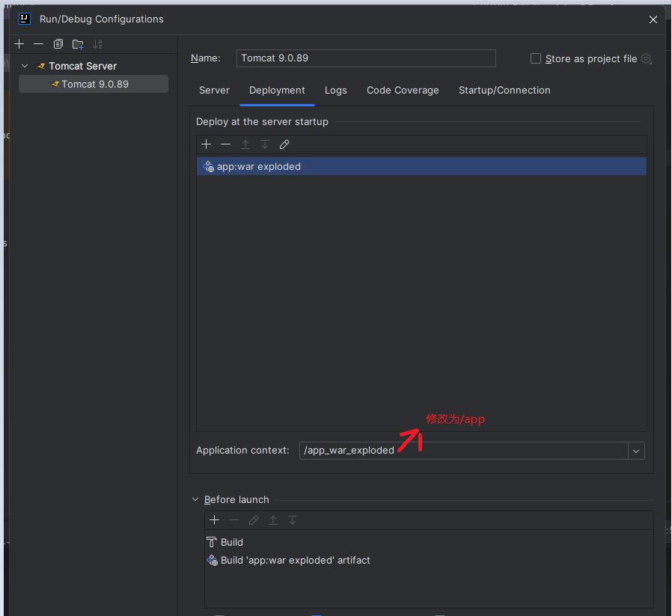Copy the selected run configuration
The width and height of the screenshot is (672, 616).
[x=58, y=44]
